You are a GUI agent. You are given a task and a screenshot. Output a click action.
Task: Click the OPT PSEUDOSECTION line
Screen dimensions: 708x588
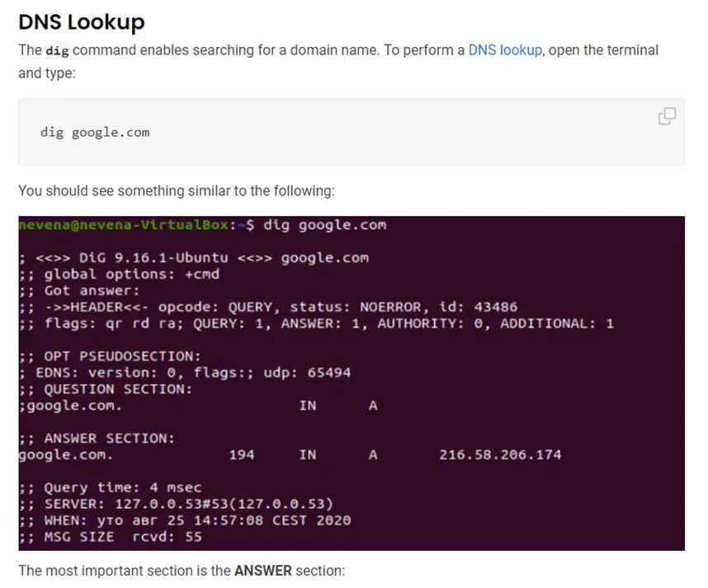[110, 356]
